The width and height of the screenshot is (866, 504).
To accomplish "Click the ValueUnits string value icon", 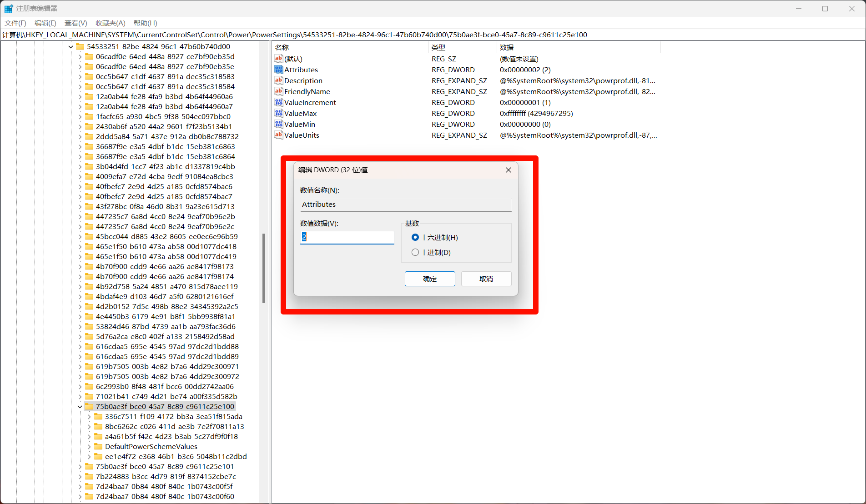I will (278, 135).
